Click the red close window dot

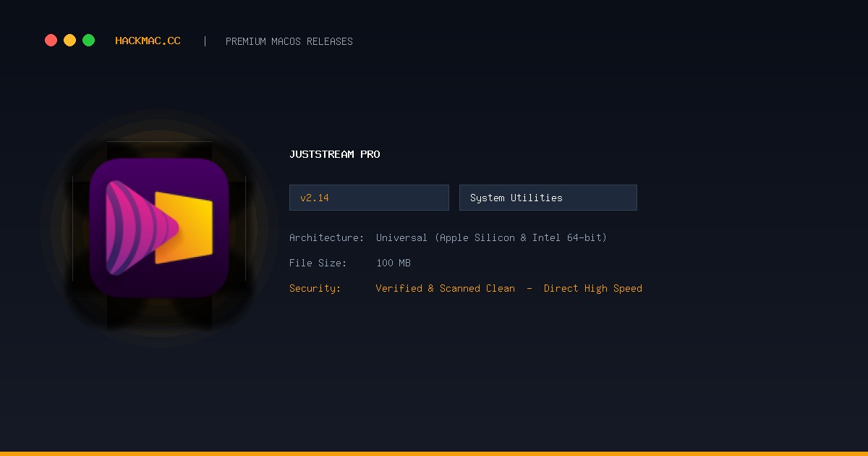click(51, 41)
